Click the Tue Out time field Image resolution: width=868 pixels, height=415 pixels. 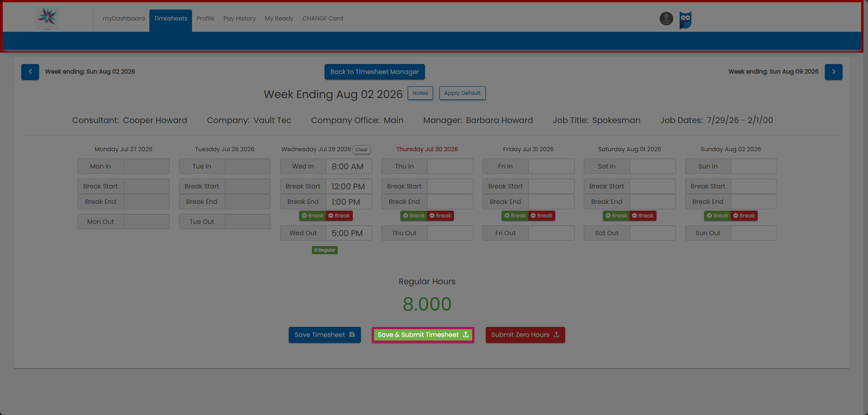pos(248,222)
